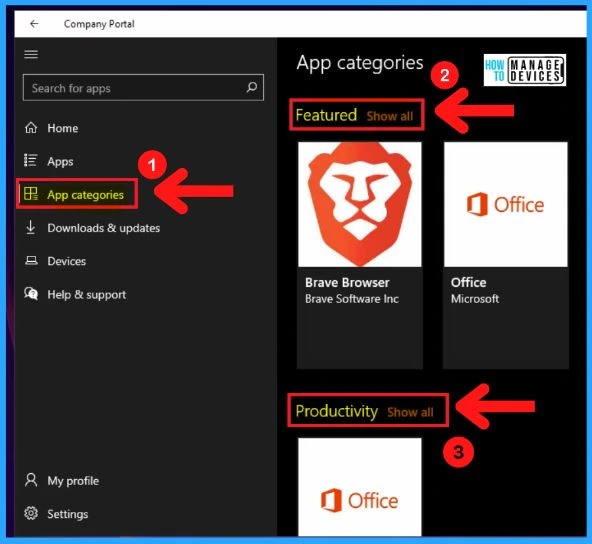Click the search magnifier icon
This screenshot has height=544, width=592.
[x=251, y=88]
